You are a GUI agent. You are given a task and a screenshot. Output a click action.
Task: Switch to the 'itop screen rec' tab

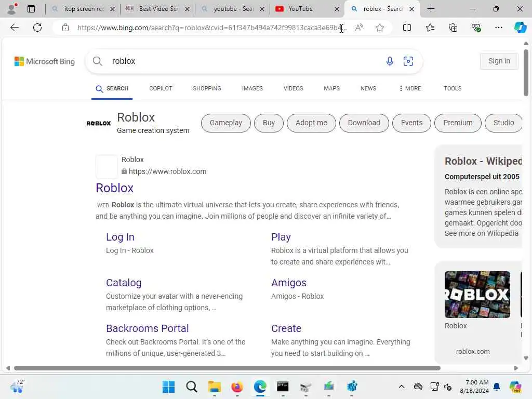point(83,9)
